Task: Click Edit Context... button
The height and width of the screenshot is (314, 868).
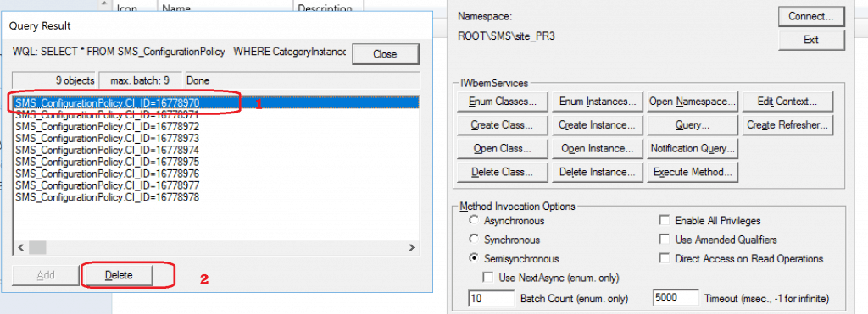Action: [x=787, y=102]
